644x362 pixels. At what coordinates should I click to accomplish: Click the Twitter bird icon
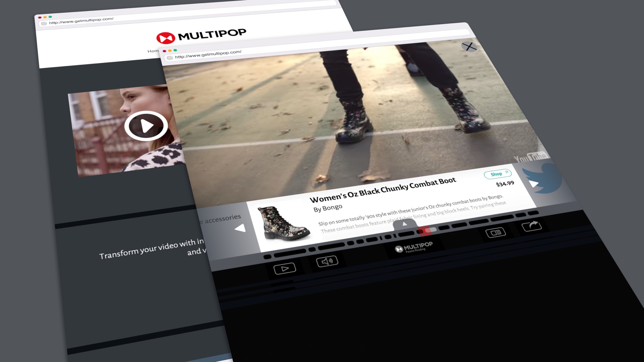tap(543, 178)
